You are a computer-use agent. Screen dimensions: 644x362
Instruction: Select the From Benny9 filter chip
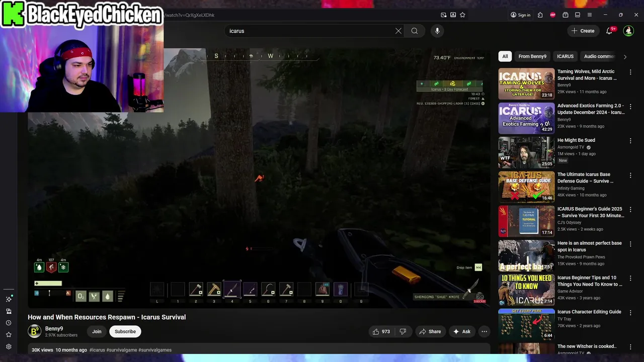click(x=532, y=56)
